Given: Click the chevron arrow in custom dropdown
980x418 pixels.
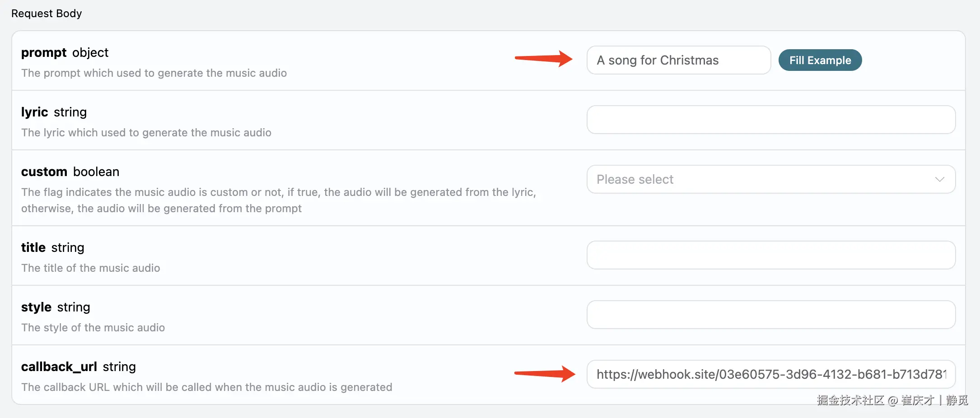Looking at the screenshot, I should click(x=940, y=179).
